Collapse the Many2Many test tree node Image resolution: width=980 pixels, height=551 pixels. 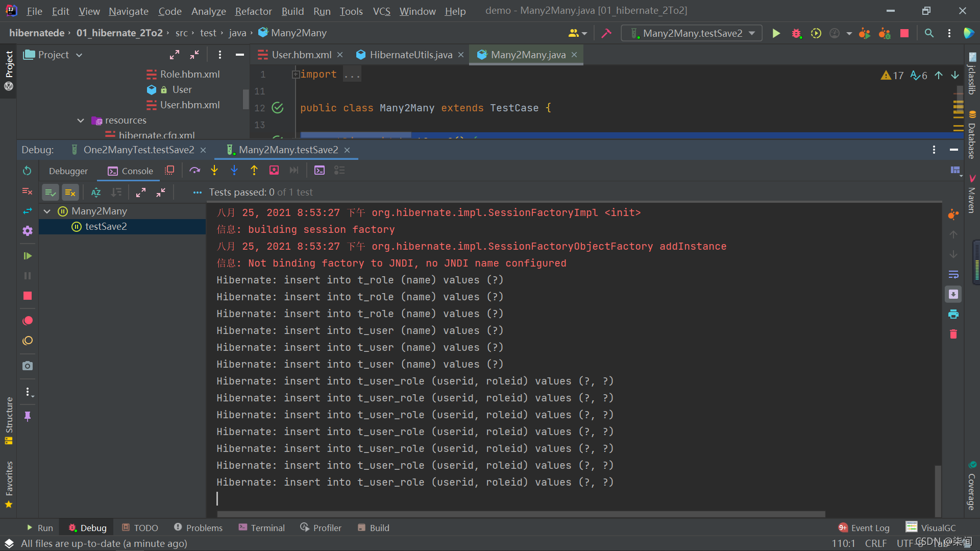[x=47, y=211]
